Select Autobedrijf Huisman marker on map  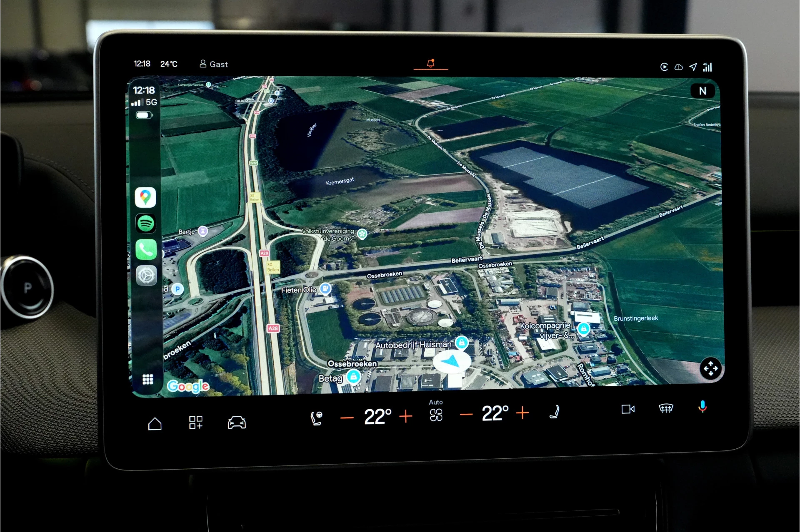461,343
